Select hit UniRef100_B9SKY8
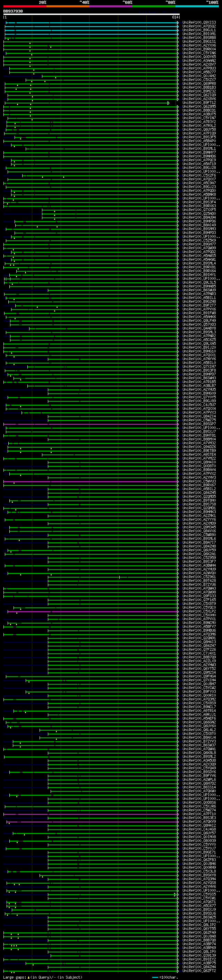Screen dimensions: 222x980 click(199, 875)
